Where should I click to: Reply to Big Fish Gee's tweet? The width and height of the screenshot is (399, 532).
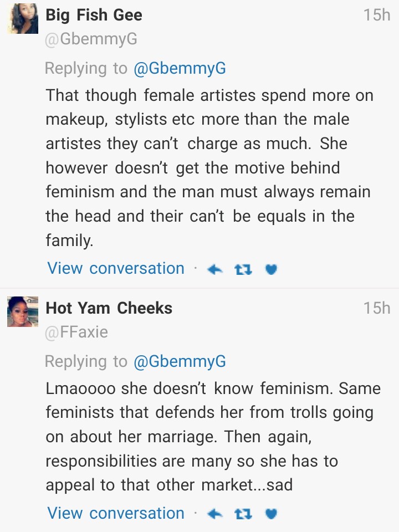214,269
